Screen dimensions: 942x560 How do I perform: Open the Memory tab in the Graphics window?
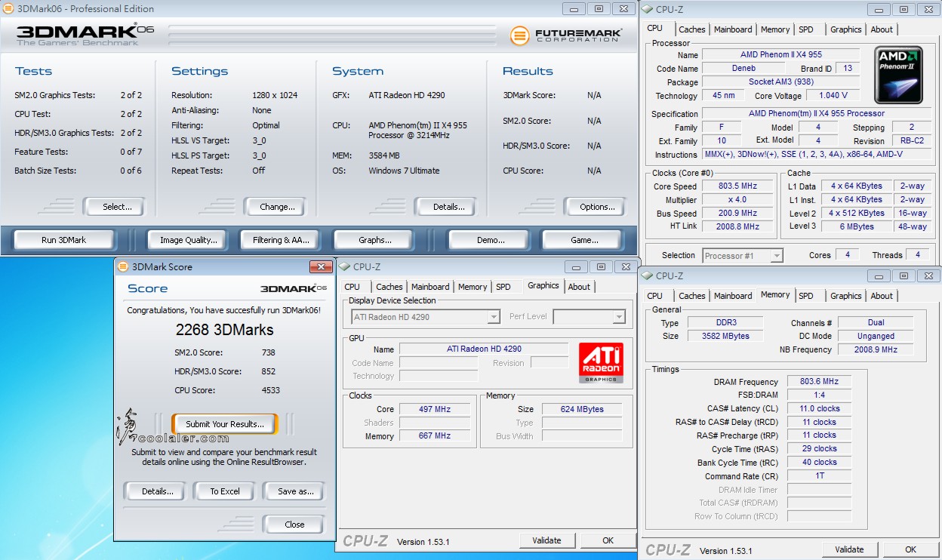point(473,287)
